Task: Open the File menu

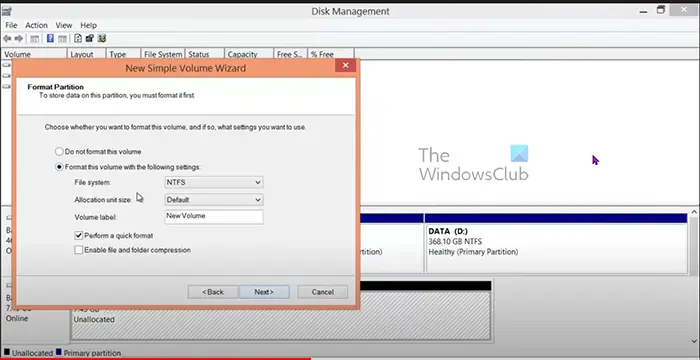Action: [x=11, y=25]
